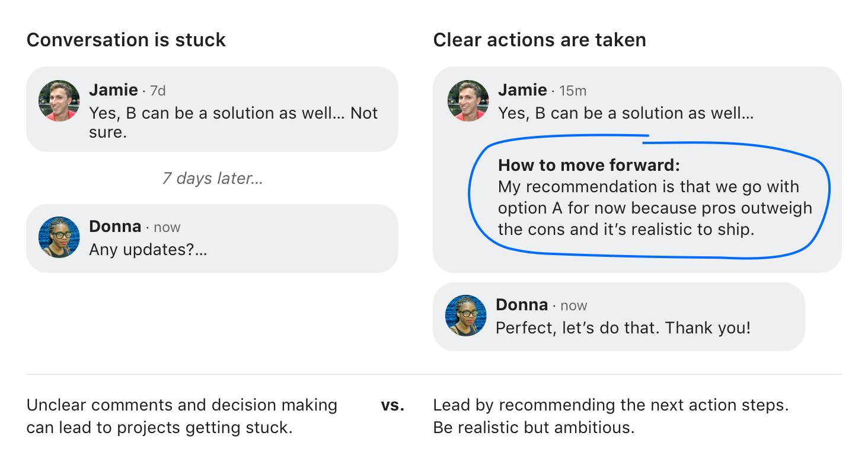This screenshot has height=458, width=868.
Task: Click Jamie's avatar in the 15m comment
Action: tap(468, 101)
